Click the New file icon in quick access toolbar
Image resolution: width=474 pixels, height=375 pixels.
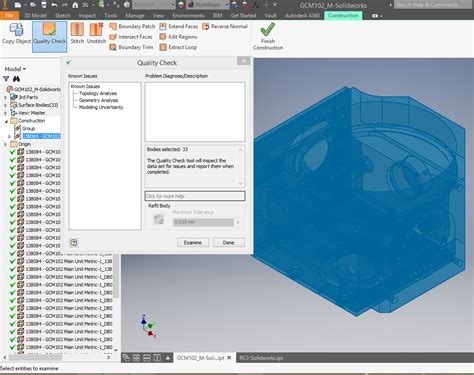18,5
